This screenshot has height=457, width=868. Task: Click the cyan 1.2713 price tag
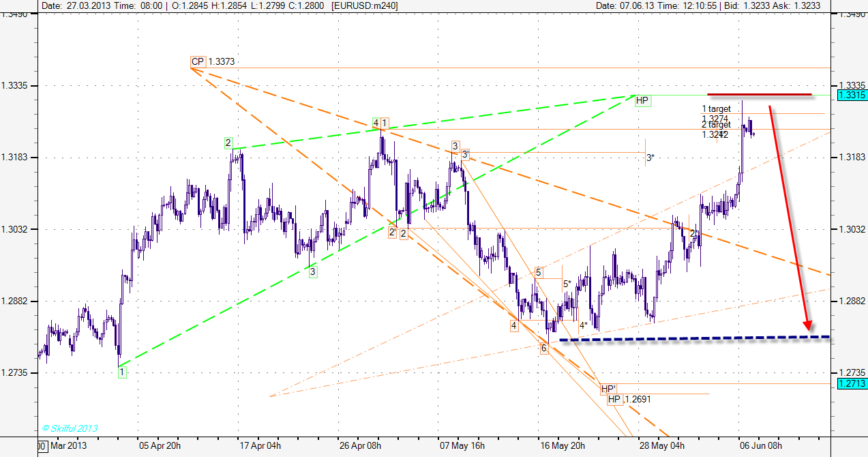pyautogui.click(x=852, y=384)
